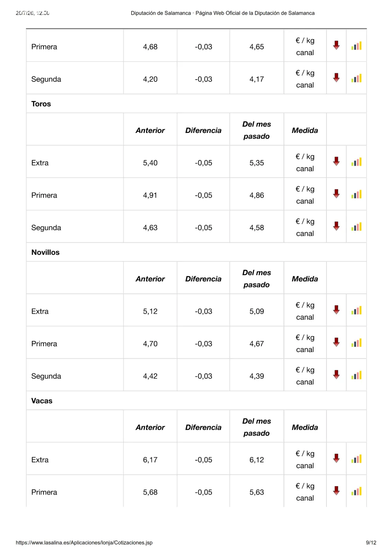Open the chart icon for Vacas Primera
The height and width of the screenshot is (555, 392).
(356, 491)
